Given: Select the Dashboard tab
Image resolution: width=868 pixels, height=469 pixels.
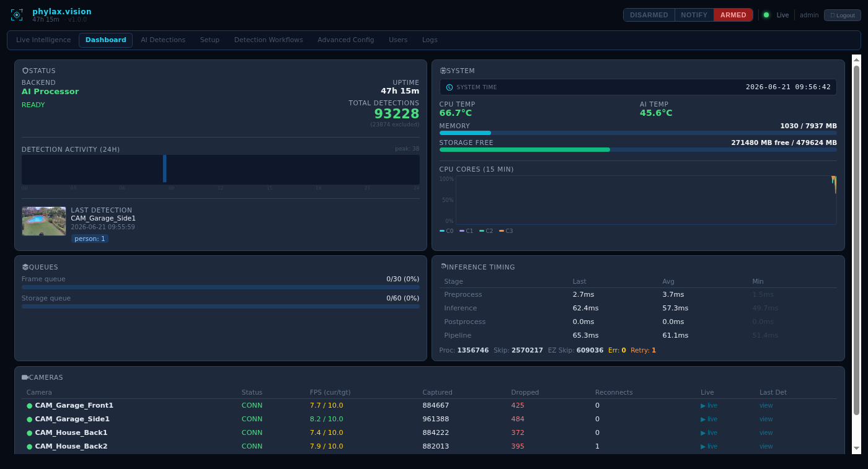Looking at the screenshot, I should [105, 40].
